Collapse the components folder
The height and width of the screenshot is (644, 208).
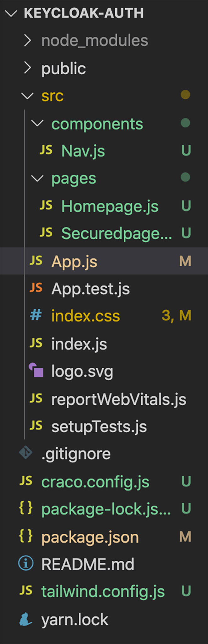tap(38, 124)
